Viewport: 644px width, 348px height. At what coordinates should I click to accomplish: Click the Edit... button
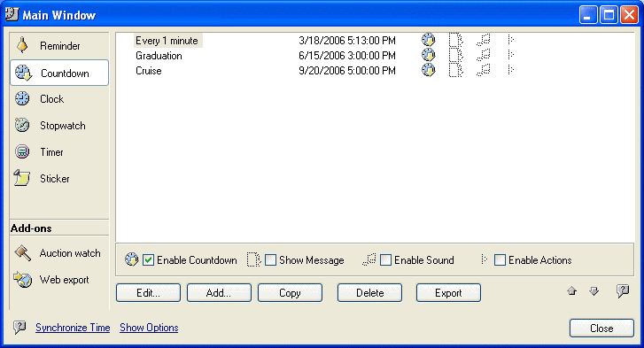(148, 292)
